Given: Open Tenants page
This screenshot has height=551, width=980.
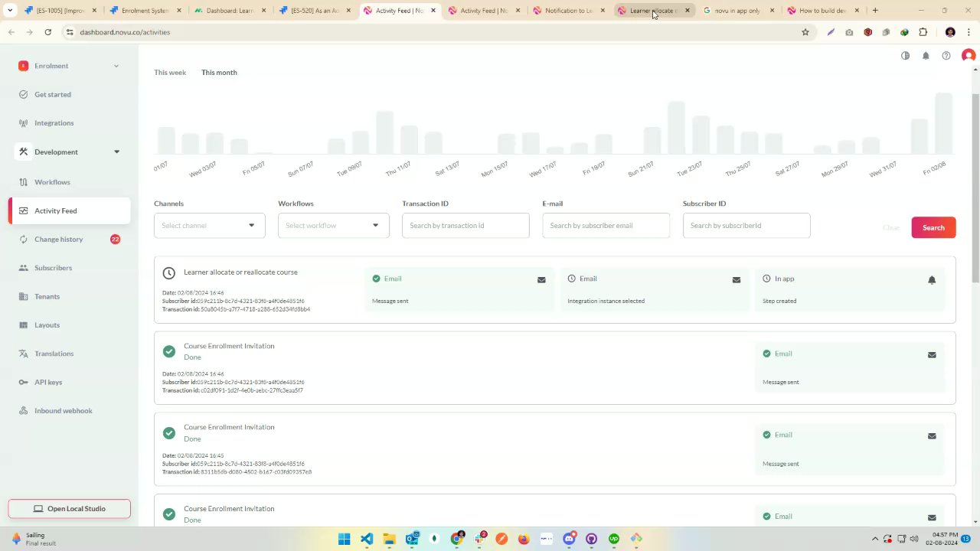Looking at the screenshot, I should coord(47,296).
